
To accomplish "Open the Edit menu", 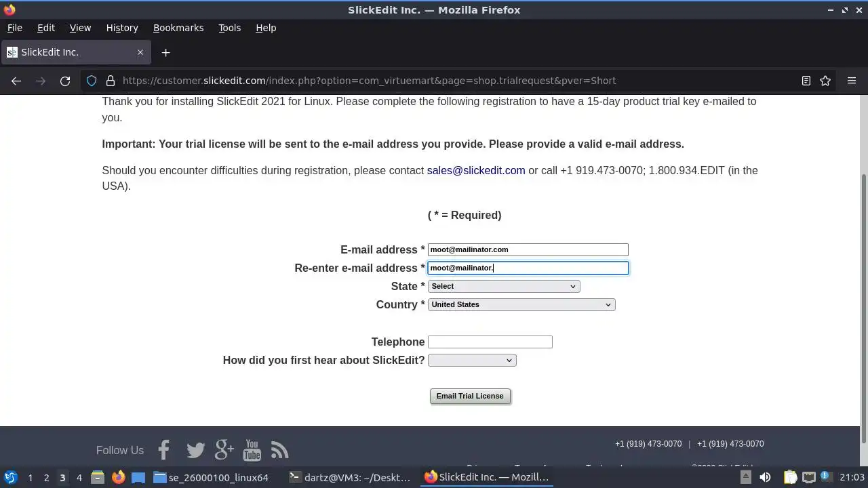I will coord(46,28).
